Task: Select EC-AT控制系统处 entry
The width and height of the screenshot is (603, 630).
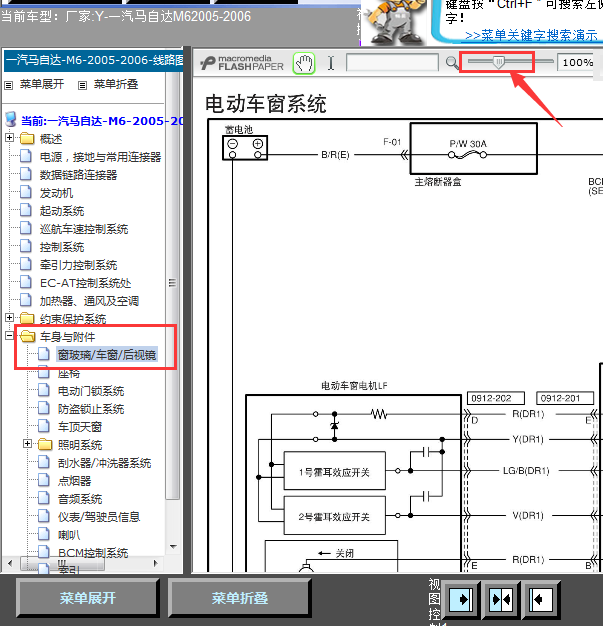Action: (86, 283)
